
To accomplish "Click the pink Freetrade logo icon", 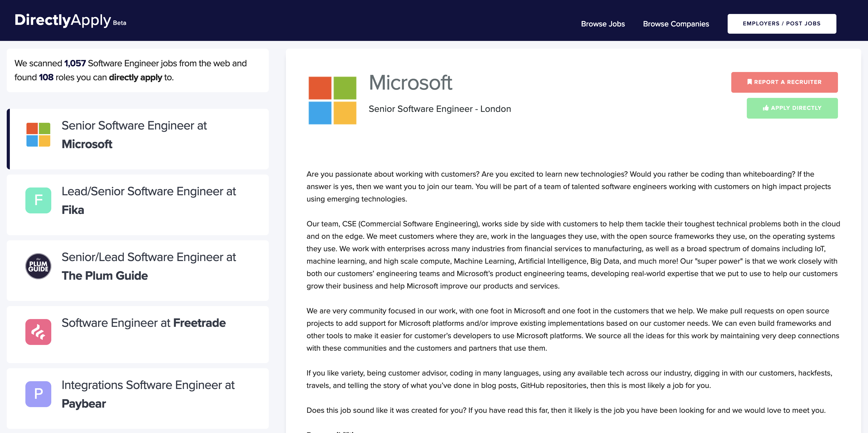I will coord(38,331).
